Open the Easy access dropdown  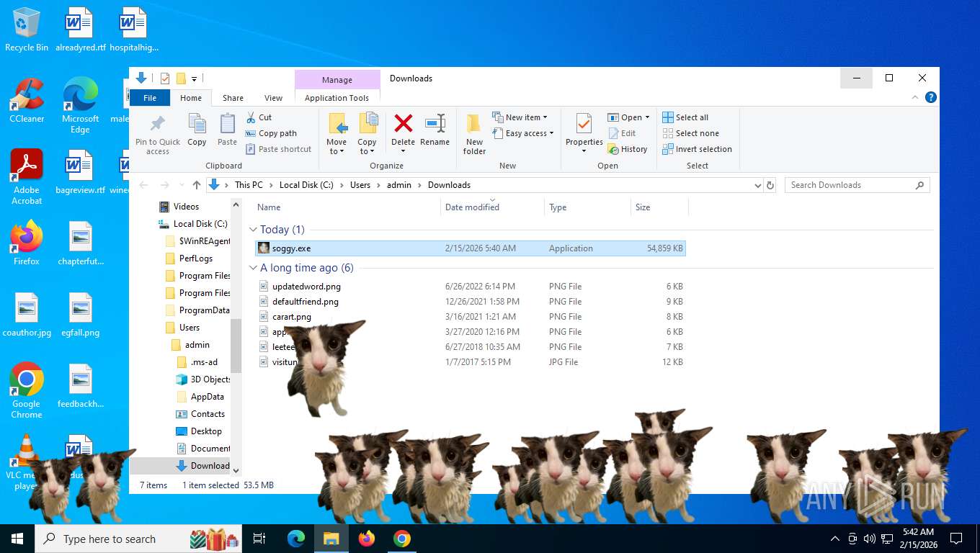pos(524,133)
